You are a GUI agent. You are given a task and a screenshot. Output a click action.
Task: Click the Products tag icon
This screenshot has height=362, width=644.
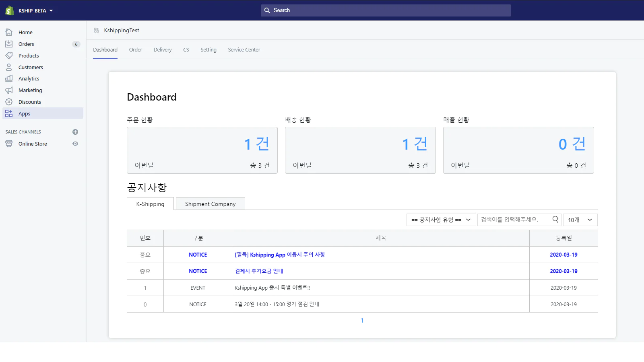(9, 56)
